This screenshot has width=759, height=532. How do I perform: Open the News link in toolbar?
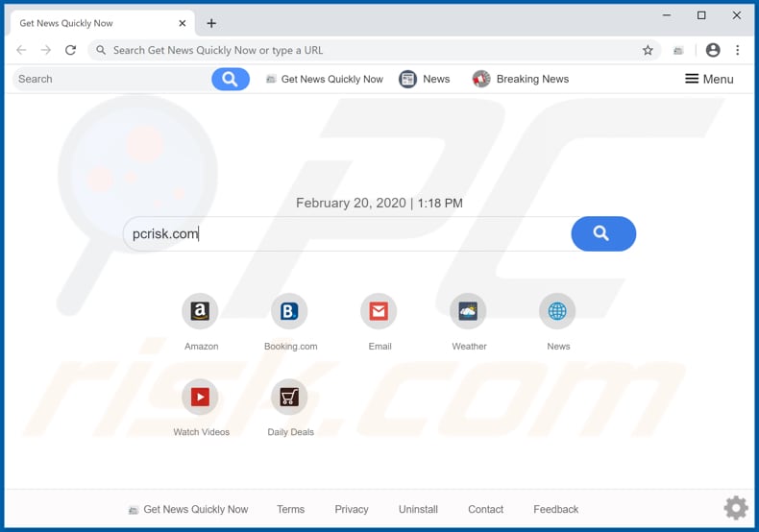pyautogui.click(x=436, y=79)
